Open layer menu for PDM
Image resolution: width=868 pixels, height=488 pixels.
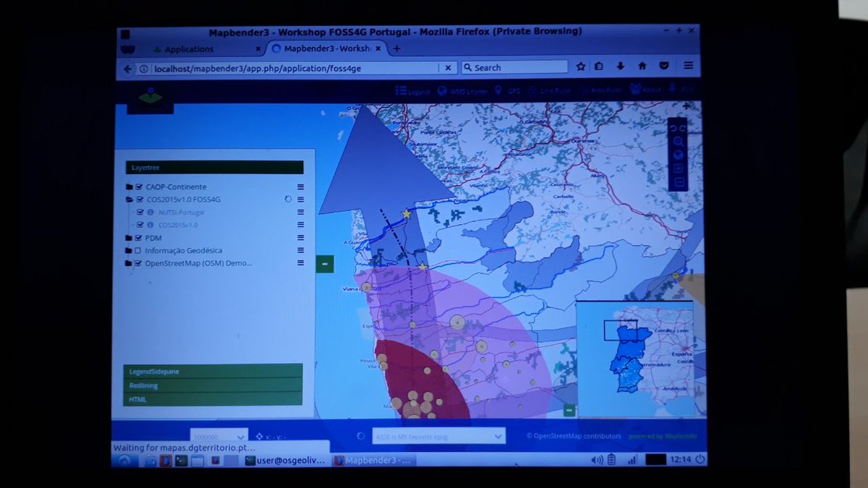[300, 237]
